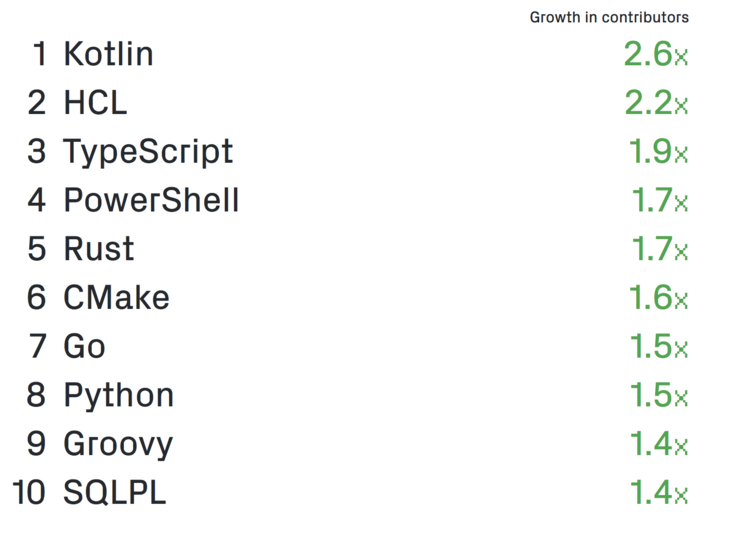The image size is (740, 536).
Task: Click HCL's 2.2x growth value
Action: pos(656,102)
